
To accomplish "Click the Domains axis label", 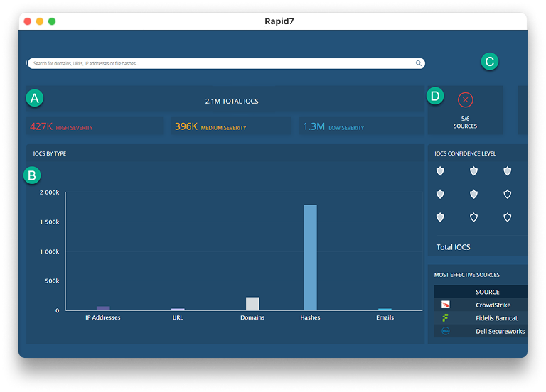I will (252, 317).
